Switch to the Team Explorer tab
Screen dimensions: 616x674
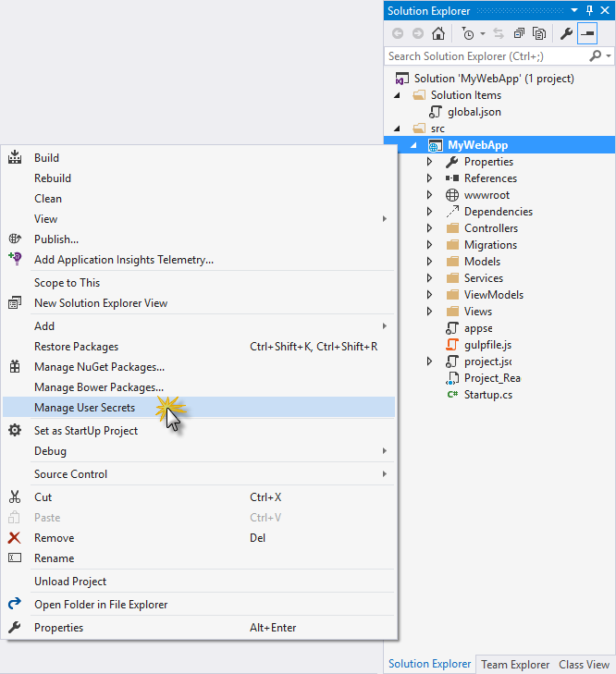(515, 665)
